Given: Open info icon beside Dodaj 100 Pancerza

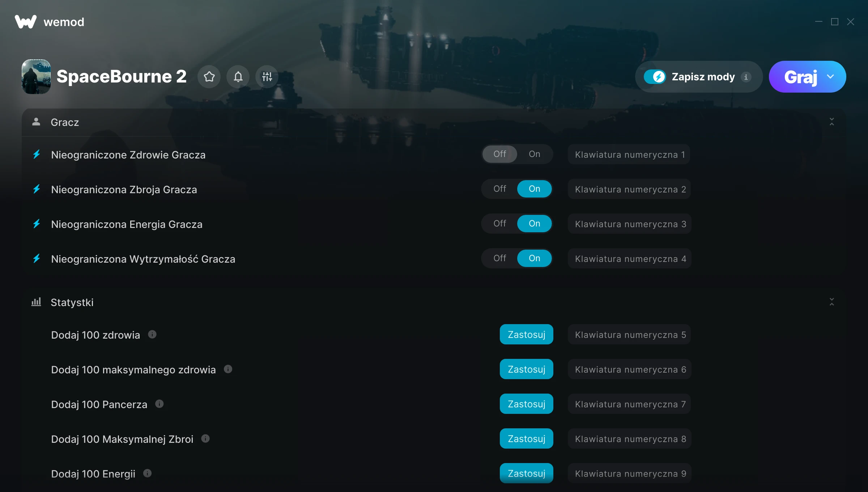Looking at the screenshot, I should click(x=159, y=404).
